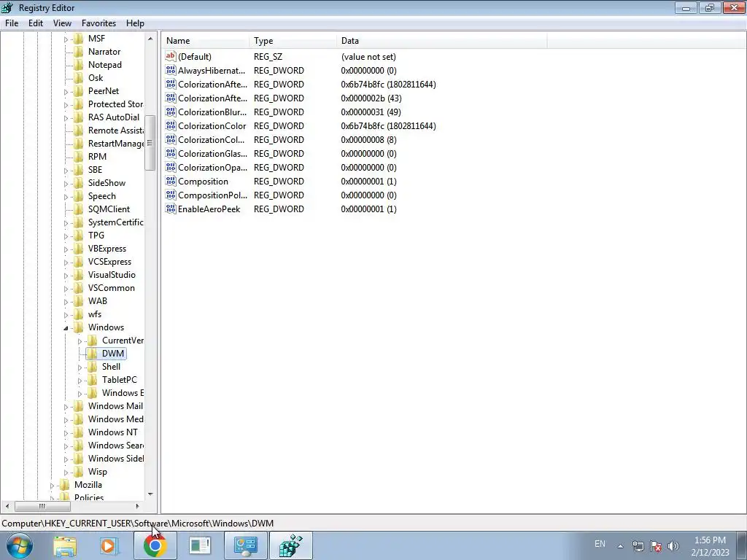Screen dimensions: 747x560
Task: Click the ColorizationGlas... DWORD icon
Action: (171, 153)
